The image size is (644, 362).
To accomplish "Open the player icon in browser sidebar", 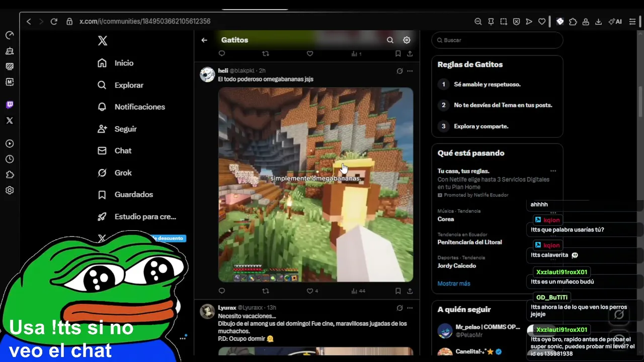I will [x=10, y=143].
